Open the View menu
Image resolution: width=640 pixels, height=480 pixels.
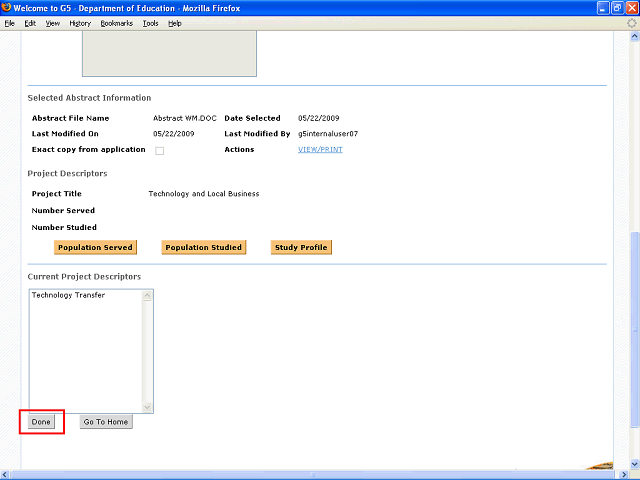(53, 23)
